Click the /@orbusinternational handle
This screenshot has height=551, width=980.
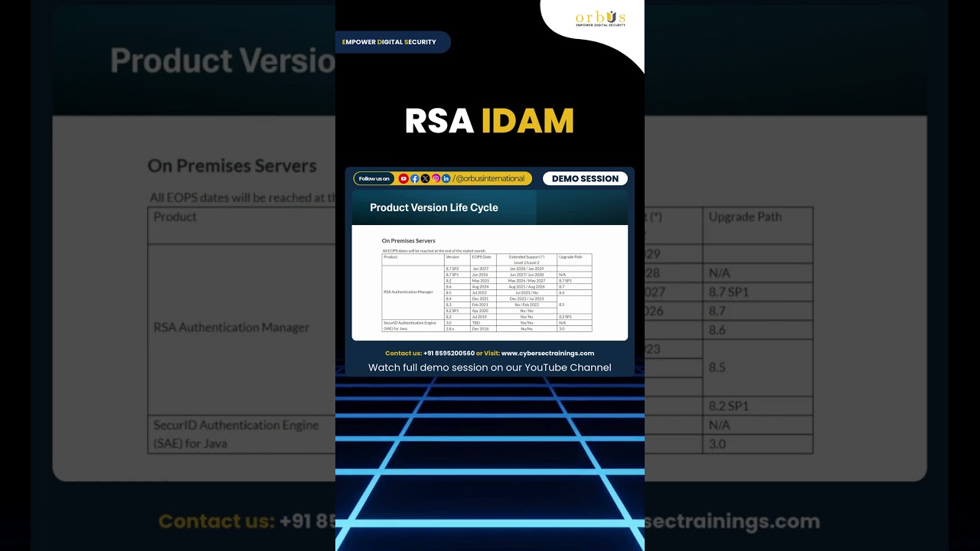tap(488, 178)
